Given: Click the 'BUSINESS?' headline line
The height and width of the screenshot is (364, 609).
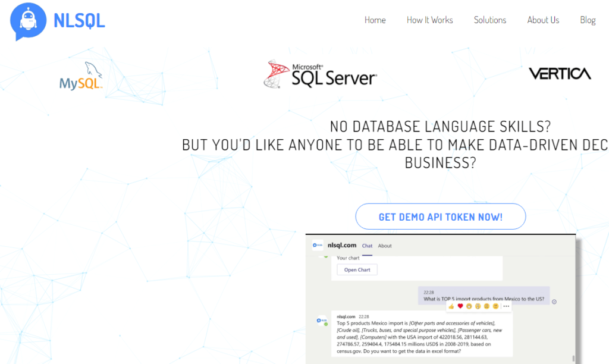Looking at the screenshot, I should point(441,162).
